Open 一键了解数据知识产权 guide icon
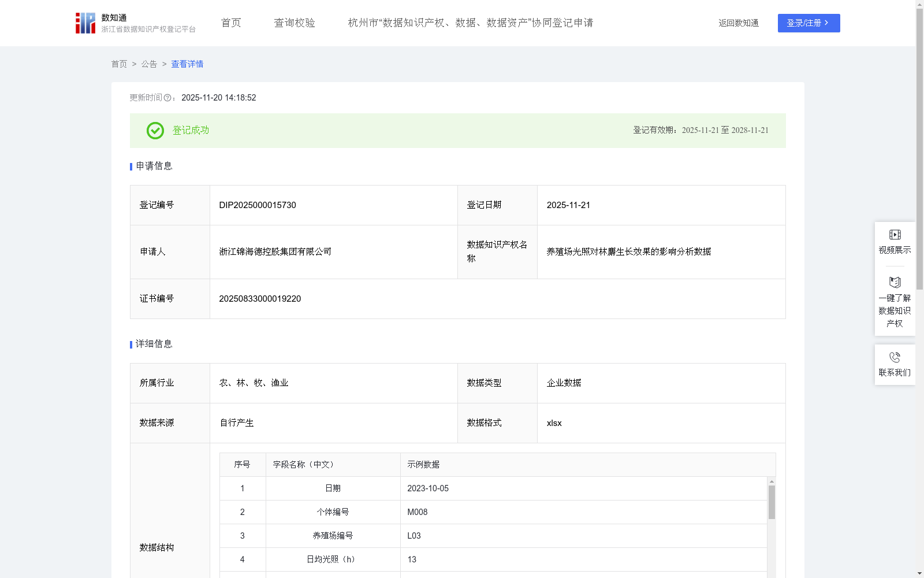 (x=895, y=283)
